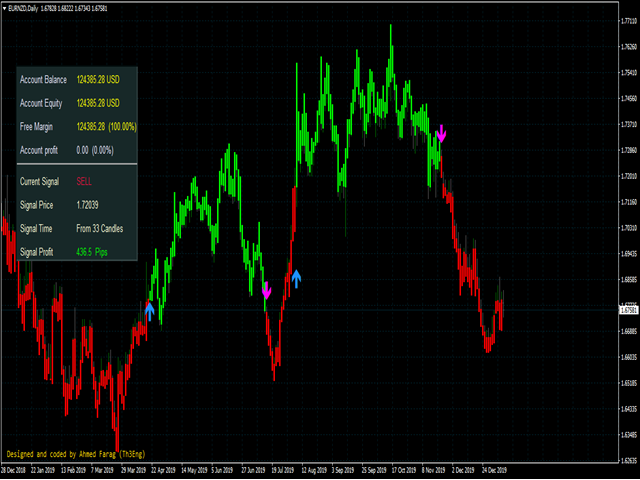
Task: Click the blue buy arrow near August 2019
Action: 296,277
